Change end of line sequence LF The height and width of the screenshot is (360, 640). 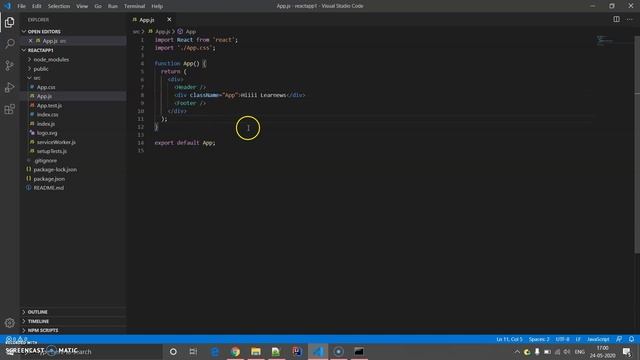[578, 339]
